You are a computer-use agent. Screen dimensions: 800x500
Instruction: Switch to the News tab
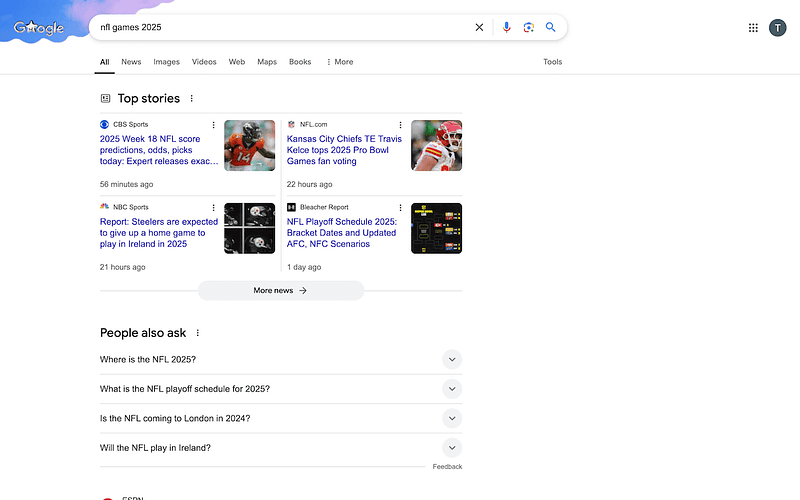click(x=131, y=62)
